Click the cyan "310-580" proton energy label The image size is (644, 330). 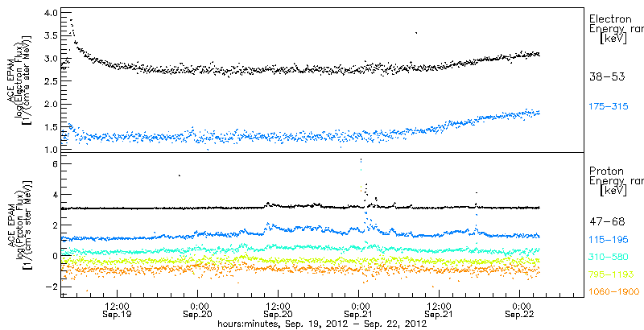pos(609,257)
